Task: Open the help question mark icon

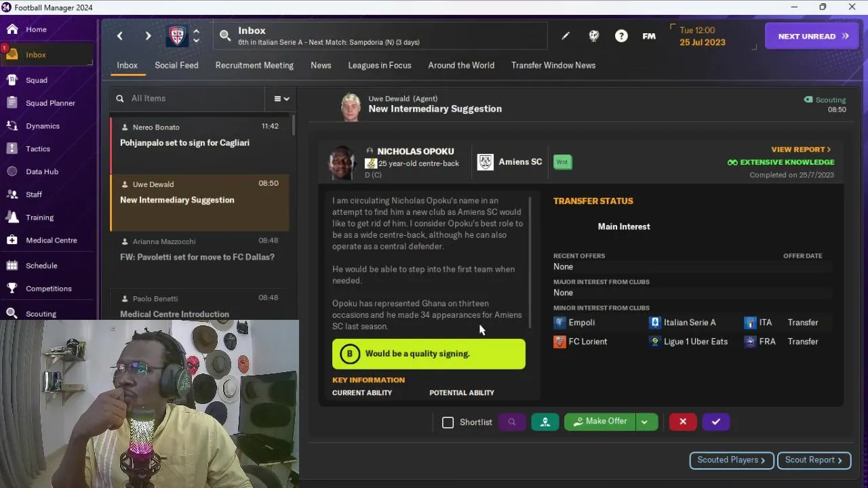Action: click(x=621, y=36)
